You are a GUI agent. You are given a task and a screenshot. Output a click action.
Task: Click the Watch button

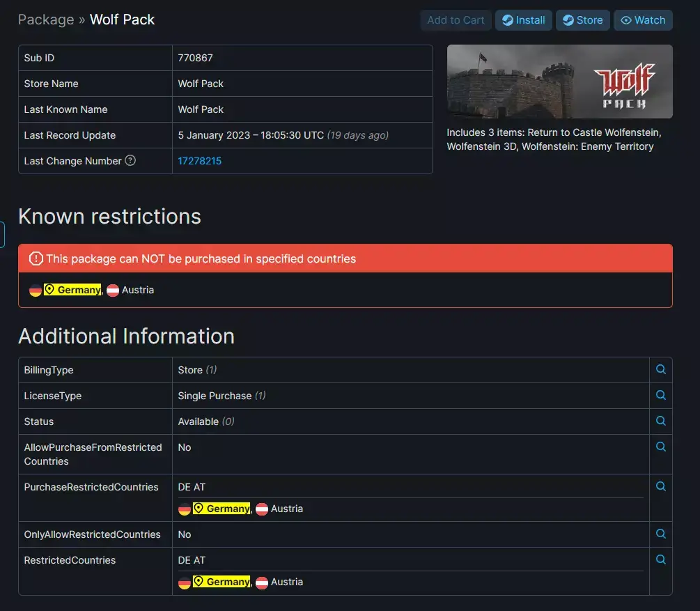[643, 20]
